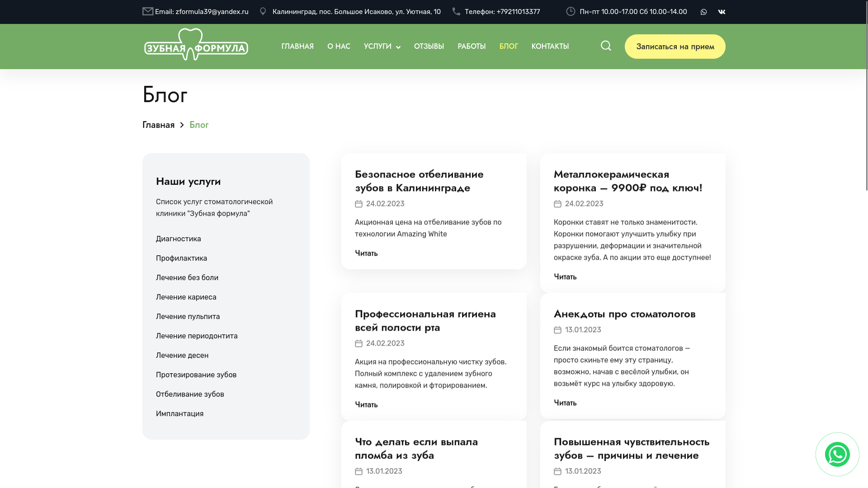Click Читать under Анекдоты про стоматологов
The width and height of the screenshot is (868, 488).
(x=565, y=403)
